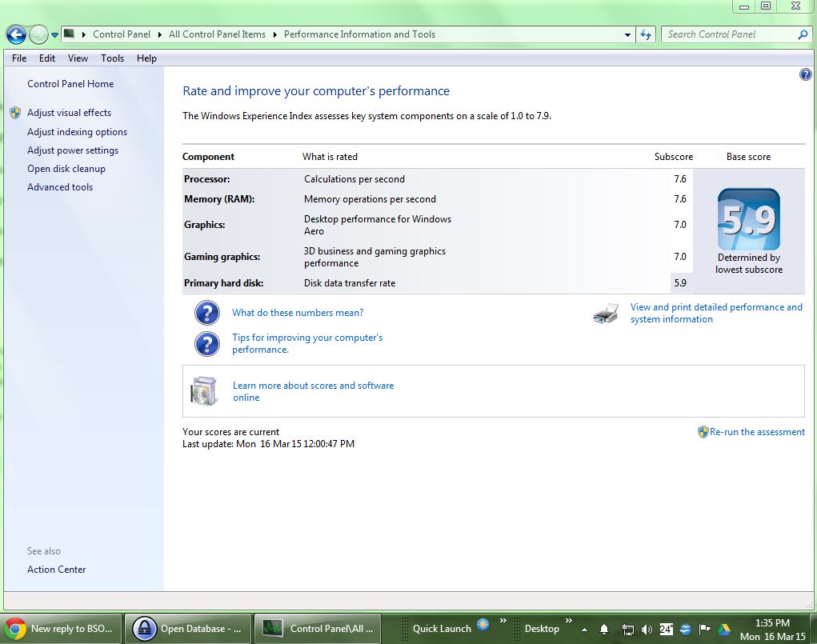817x644 pixels.
Task: Open Learn more about scores and software online
Action: pos(313,391)
